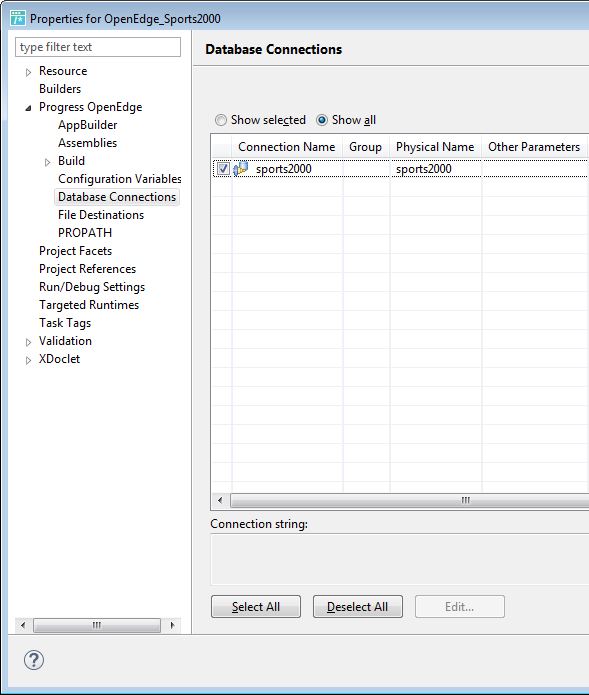Screen dimensions: 589x695
Task: Uncheck the sports2000 connection checkbox
Action: click(223, 169)
